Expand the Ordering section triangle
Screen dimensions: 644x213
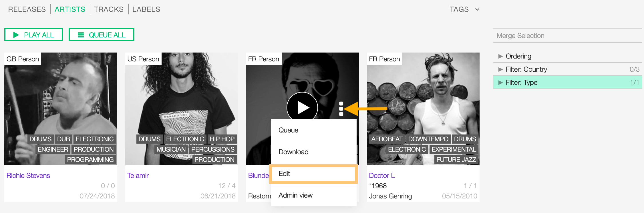(x=500, y=56)
